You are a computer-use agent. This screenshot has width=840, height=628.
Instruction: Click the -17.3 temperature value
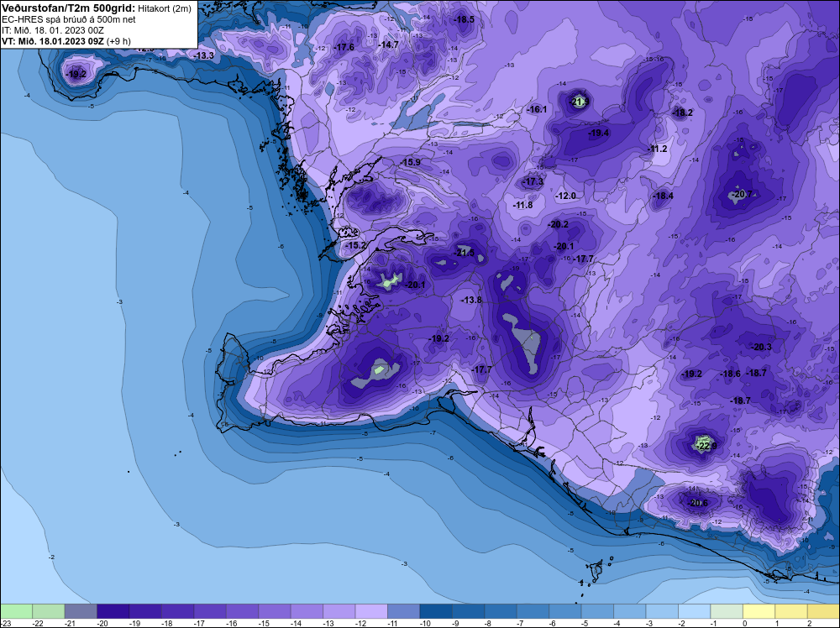click(x=533, y=182)
